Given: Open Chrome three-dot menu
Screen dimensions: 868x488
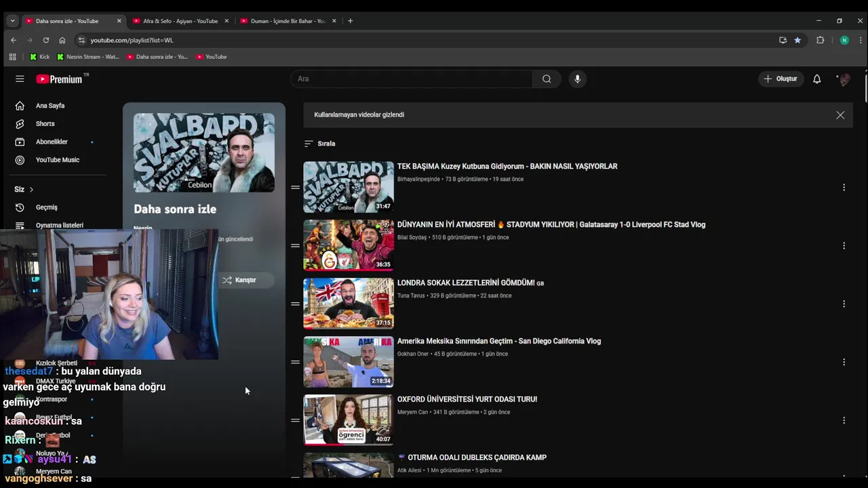Looking at the screenshot, I should (861, 40).
